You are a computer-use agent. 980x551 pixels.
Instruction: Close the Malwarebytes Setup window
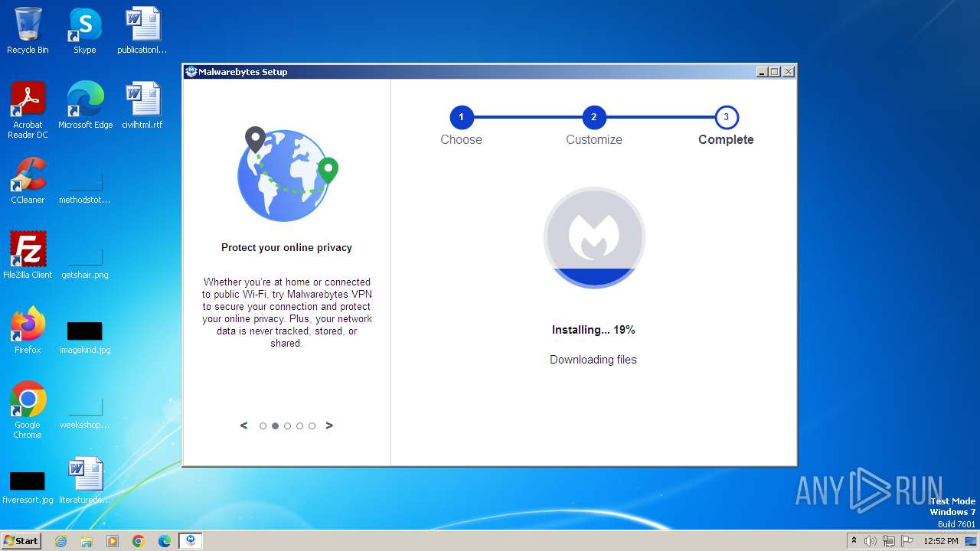pos(789,72)
